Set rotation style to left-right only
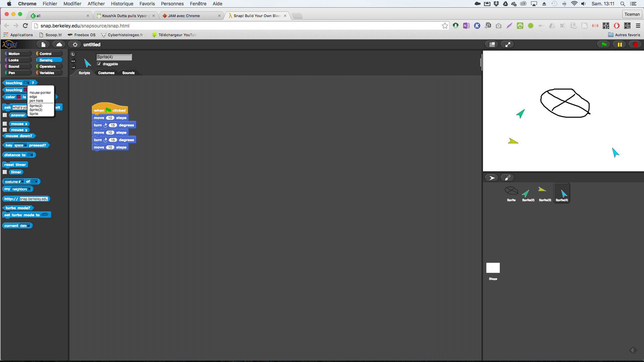 pos(73,61)
